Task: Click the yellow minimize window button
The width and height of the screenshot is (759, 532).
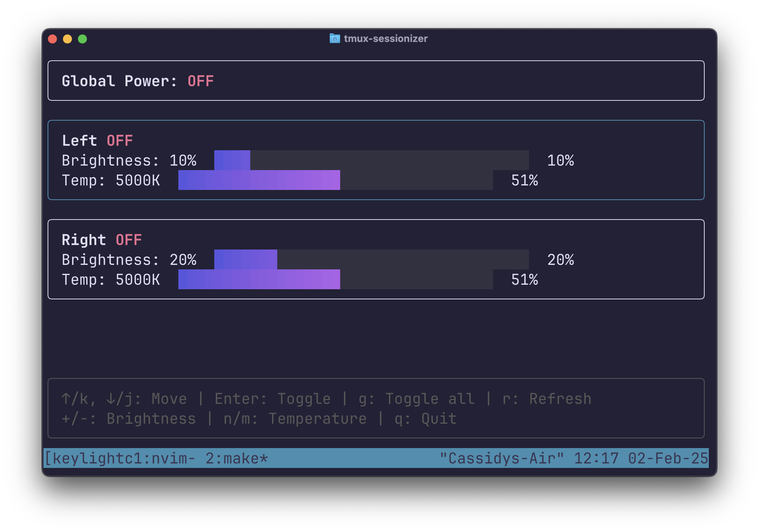Action: [x=67, y=39]
